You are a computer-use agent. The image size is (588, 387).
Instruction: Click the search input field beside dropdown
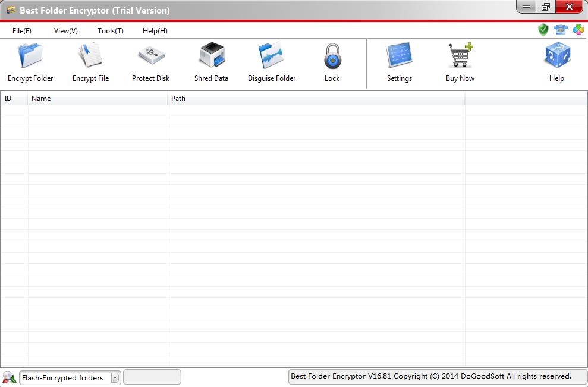(x=152, y=377)
